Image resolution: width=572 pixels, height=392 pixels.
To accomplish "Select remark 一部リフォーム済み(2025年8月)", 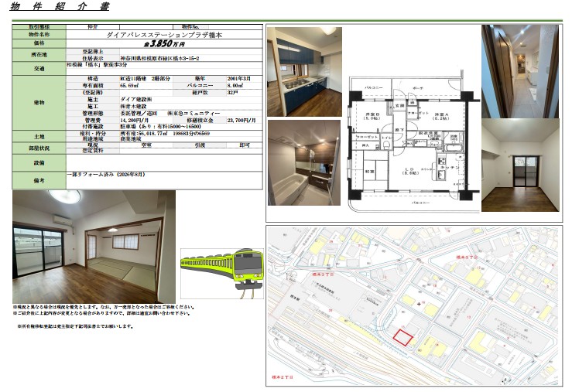I will [106, 175].
